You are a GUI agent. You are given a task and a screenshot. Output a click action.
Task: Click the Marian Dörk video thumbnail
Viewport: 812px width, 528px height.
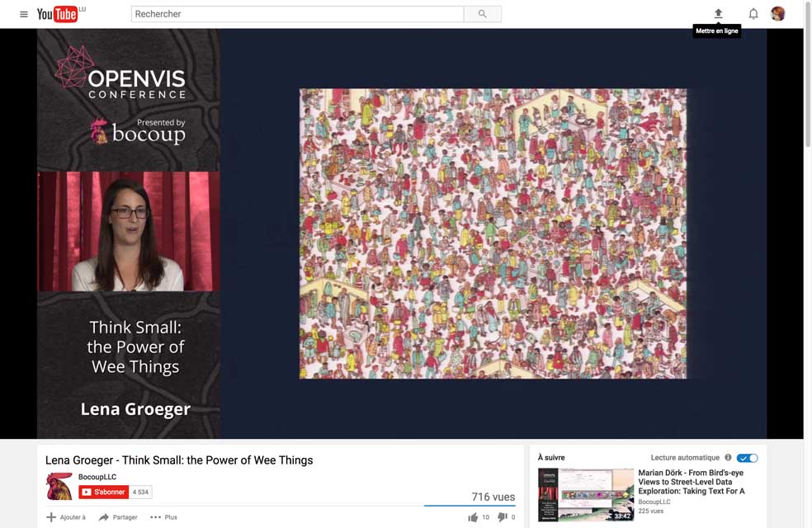[586, 495]
